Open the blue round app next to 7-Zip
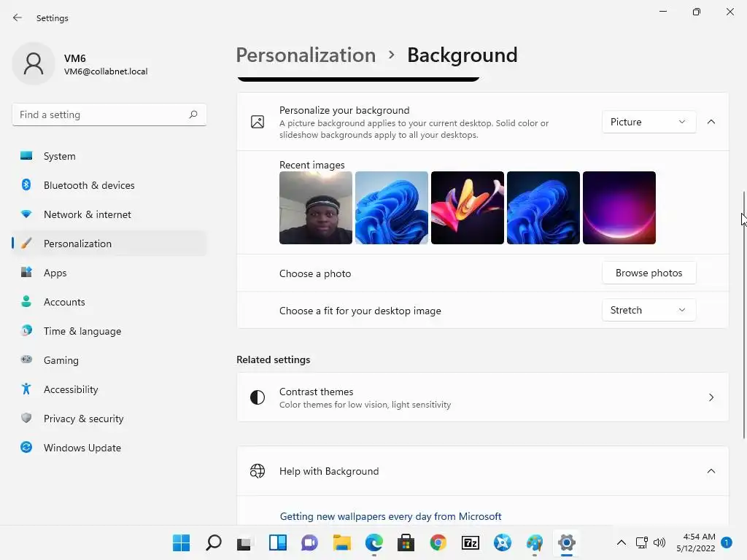 tap(503, 542)
